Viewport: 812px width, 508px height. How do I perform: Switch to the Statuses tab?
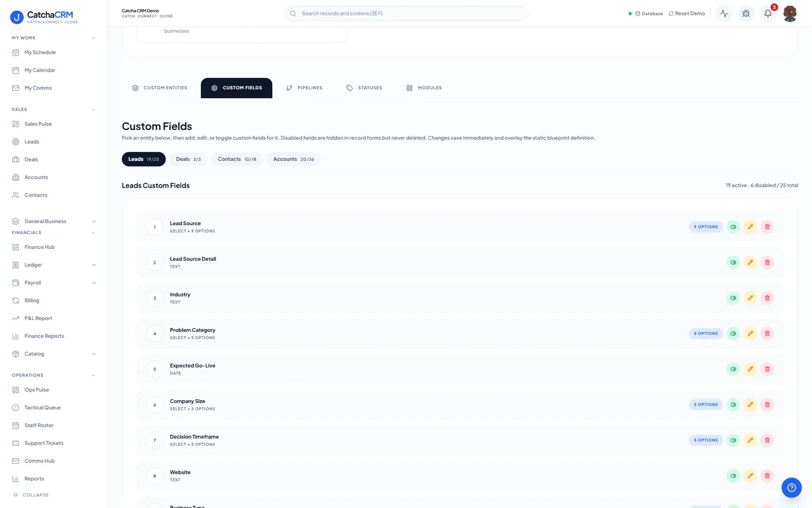click(364, 88)
